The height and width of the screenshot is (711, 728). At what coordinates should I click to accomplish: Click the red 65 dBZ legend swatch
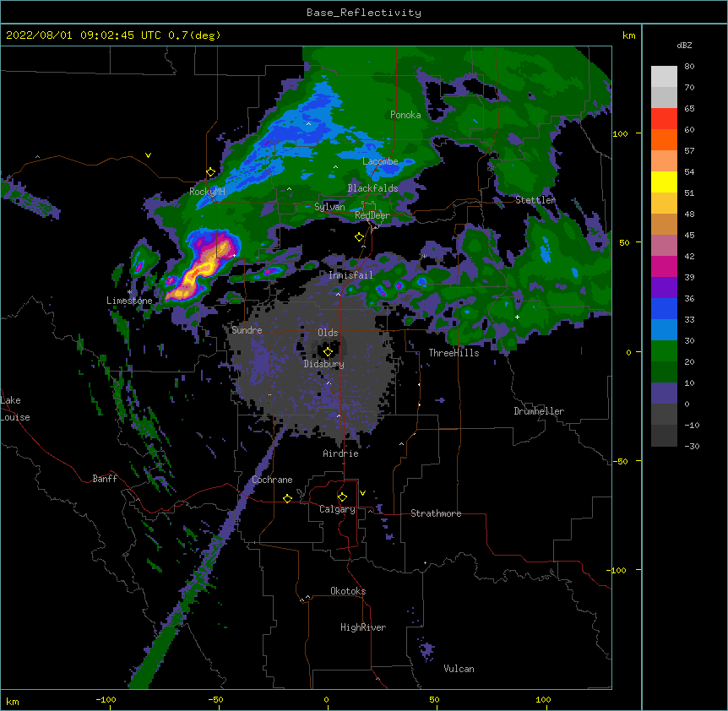pyautogui.click(x=664, y=119)
